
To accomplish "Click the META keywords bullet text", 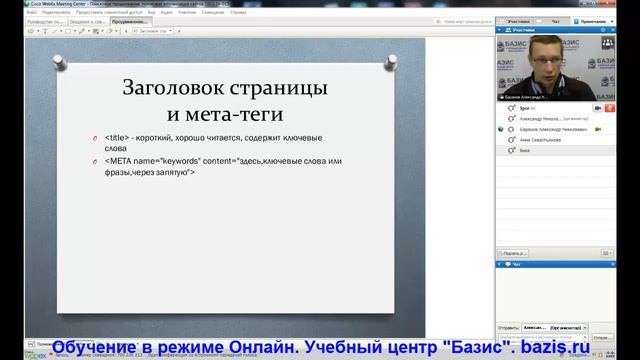I will point(223,167).
